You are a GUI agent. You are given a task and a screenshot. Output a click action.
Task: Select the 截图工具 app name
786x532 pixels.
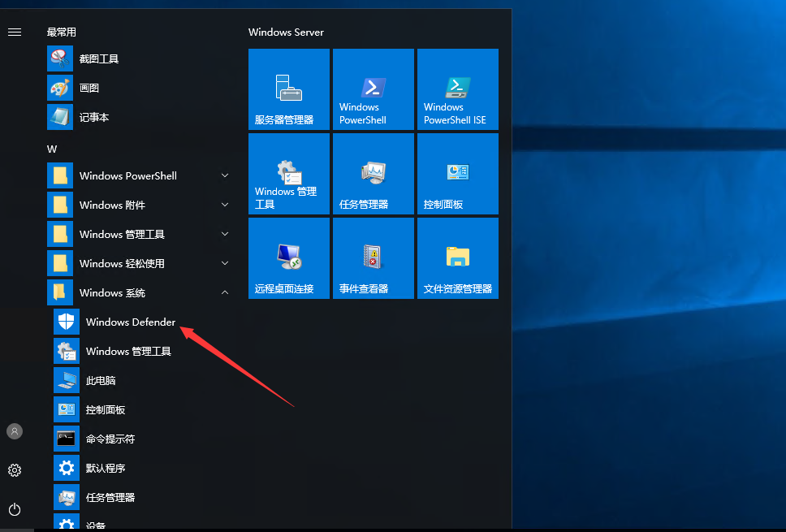tap(99, 59)
